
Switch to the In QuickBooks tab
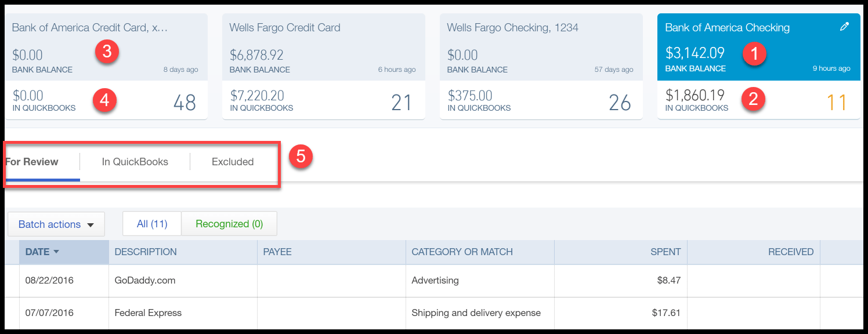[135, 162]
